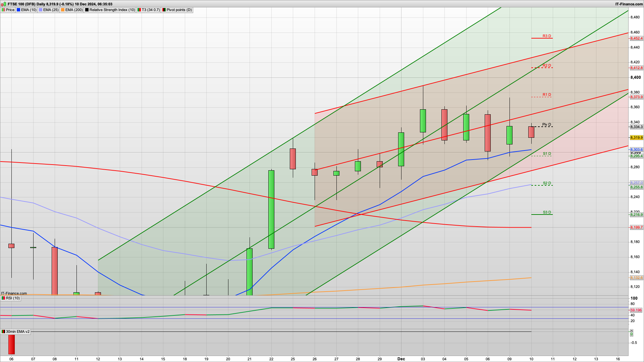Click the T3 (34 0.7) legend icon
This screenshot has width=644, height=362.
coord(139,10)
